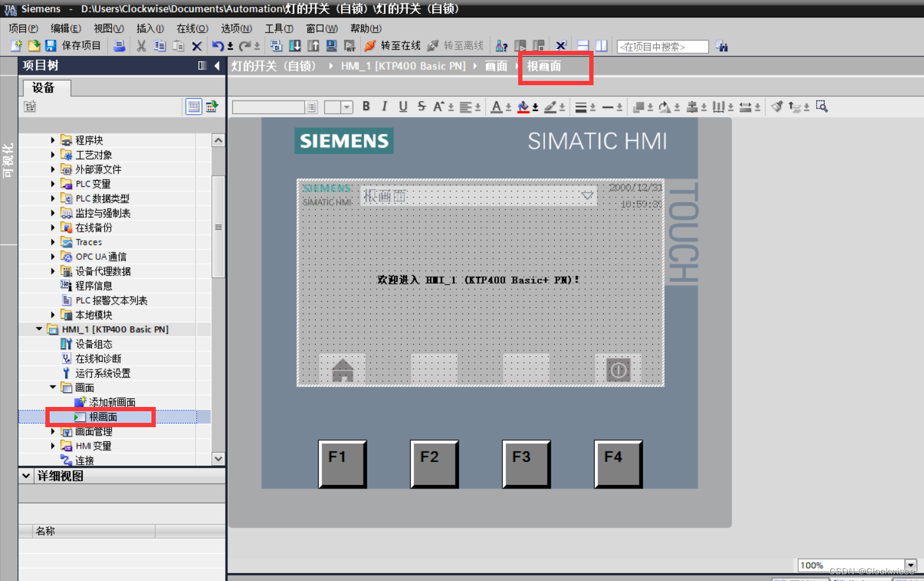Split editor space vertically
Viewport: 924px width, 581px height.
pyautogui.click(x=601, y=46)
